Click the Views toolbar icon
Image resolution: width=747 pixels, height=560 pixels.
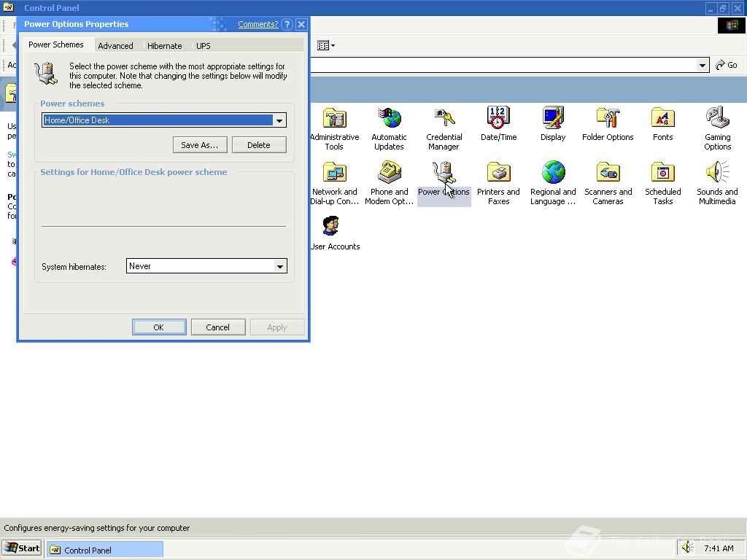pos(326,46)
